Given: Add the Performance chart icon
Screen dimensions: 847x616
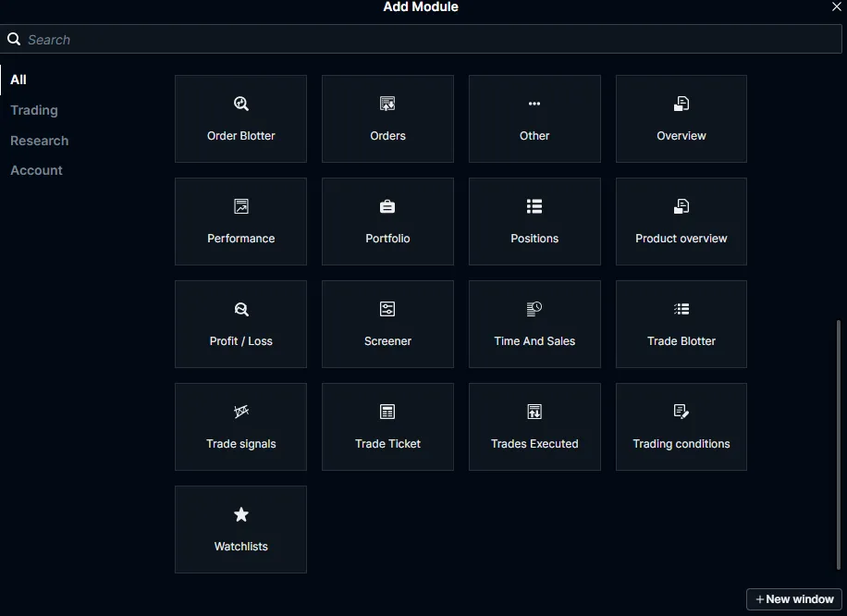Looking at the screenshot, I should (x=241, y=206).
